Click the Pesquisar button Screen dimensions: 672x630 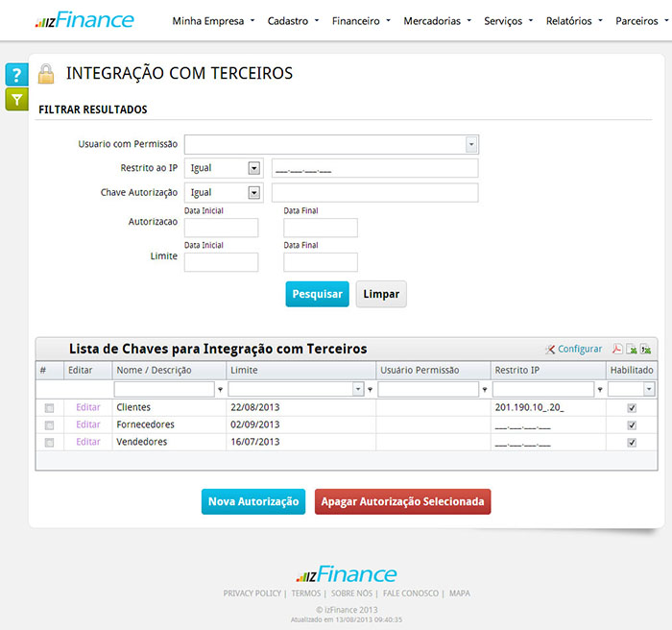pos(317,294)
